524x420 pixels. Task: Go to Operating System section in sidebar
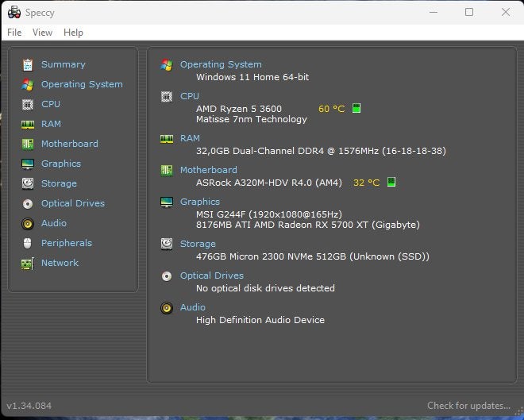[x=82, y=84]
